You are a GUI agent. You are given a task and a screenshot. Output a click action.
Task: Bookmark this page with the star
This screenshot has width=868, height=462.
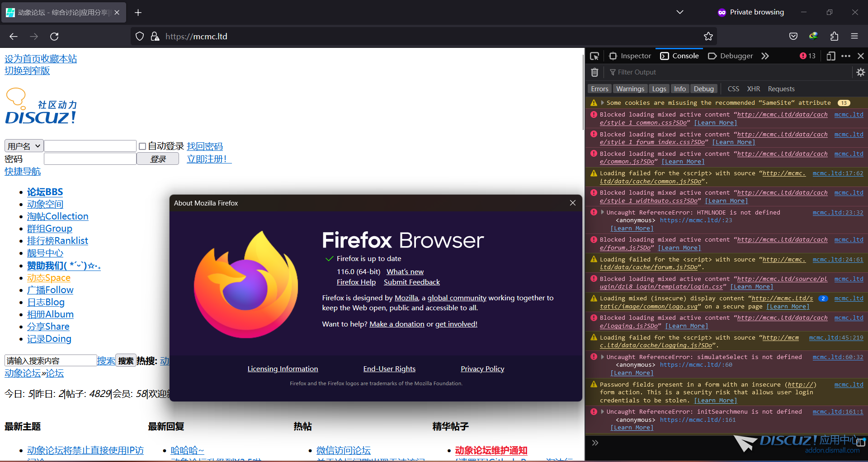pos(708,37)
